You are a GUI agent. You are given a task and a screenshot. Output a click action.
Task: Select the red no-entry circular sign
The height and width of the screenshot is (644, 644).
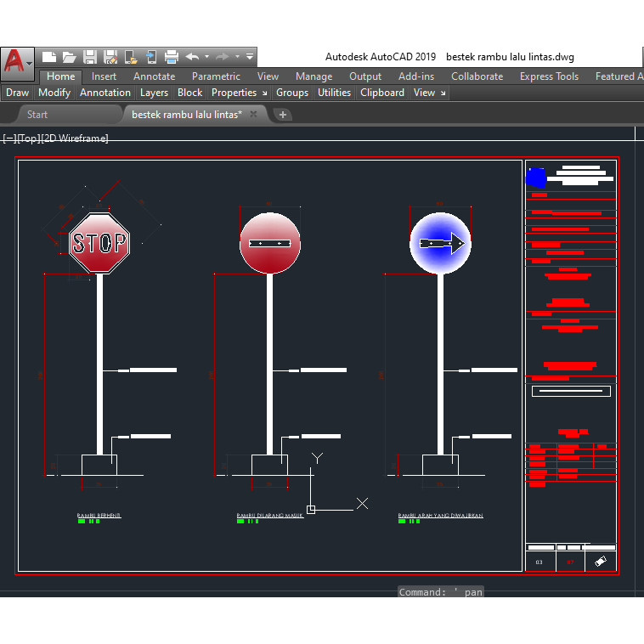coord(270,243)
